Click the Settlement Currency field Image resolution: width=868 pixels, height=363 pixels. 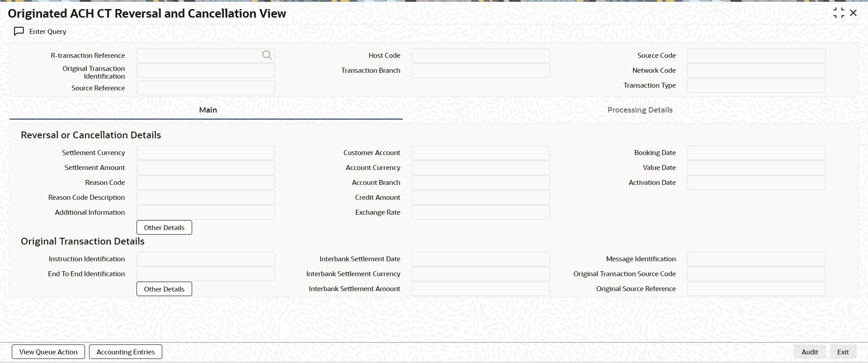[206, 153]
